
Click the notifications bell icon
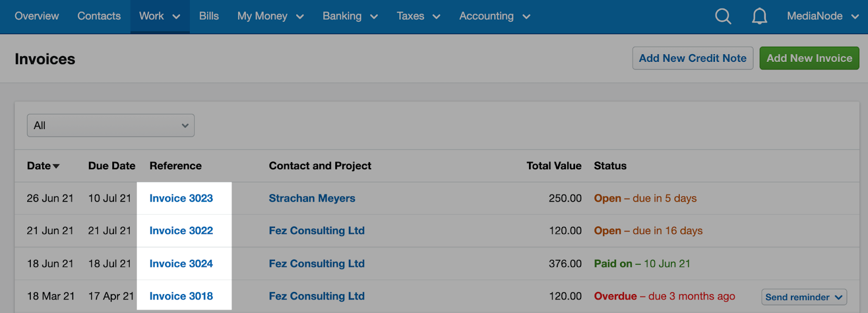tap(759, 16)
